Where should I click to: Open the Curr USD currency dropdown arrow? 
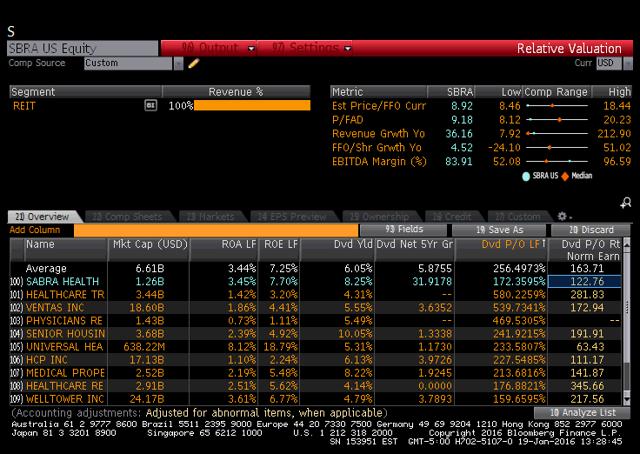(x=628, y=63)
